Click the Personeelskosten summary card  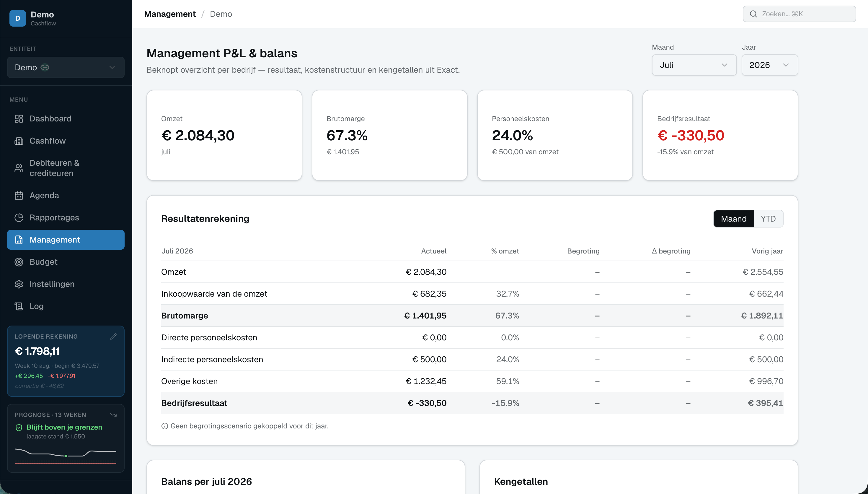(x=555, y=135)
